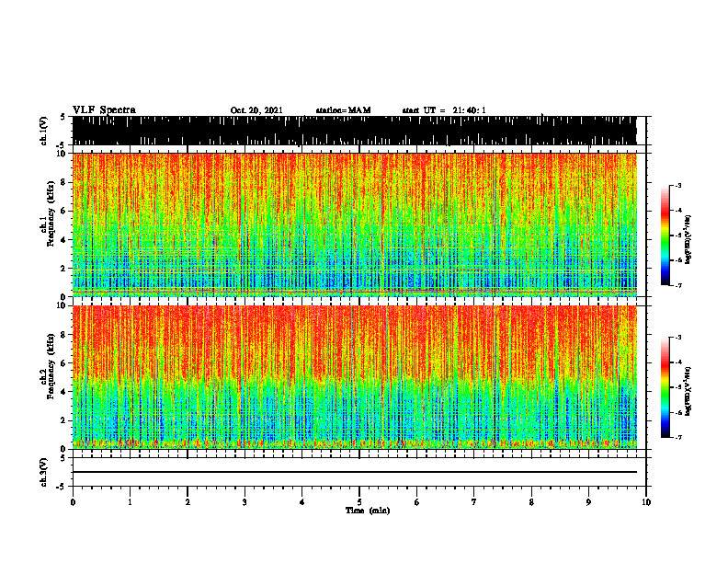Click the "1" tick label on time axis
This screenshot has height=563, width=728.
(x=130, y=502)
